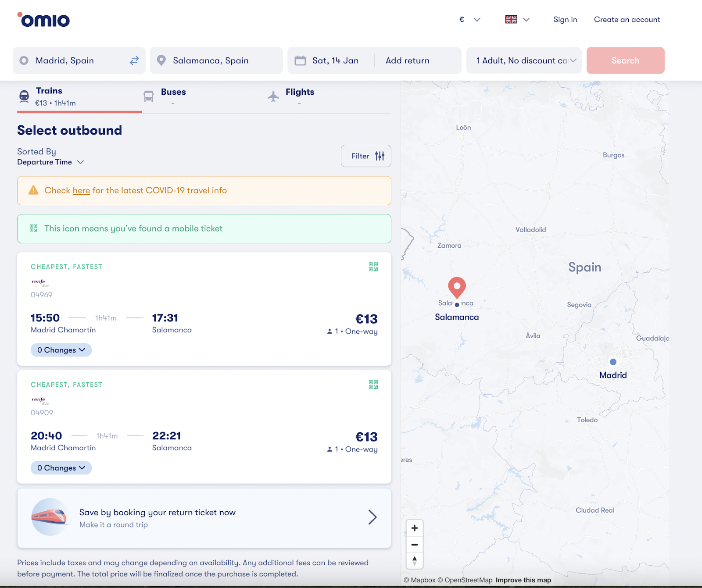The width and height of the screenshot is (702, 588).
Task: Click the blue Madrid map marker
Action: pos(613,362)
